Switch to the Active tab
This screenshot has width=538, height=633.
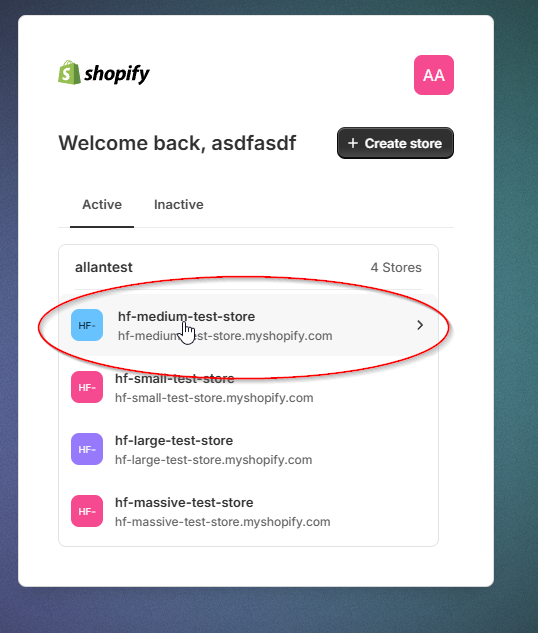[x=102, y=205]
